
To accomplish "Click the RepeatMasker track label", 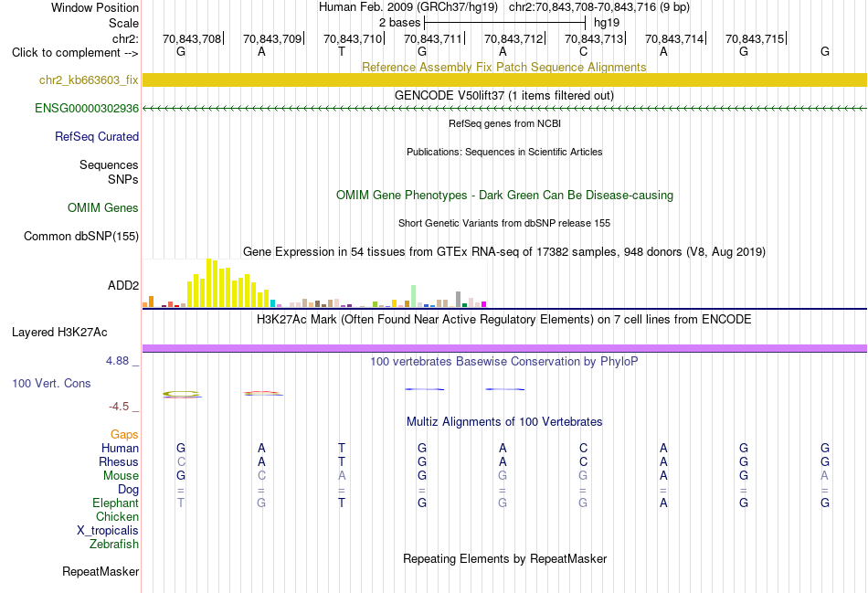I will [101, 571].
